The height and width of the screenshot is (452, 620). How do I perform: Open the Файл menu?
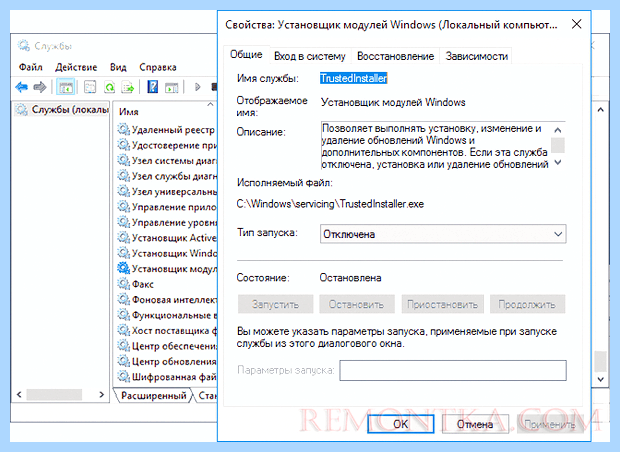tap(31, 67)
